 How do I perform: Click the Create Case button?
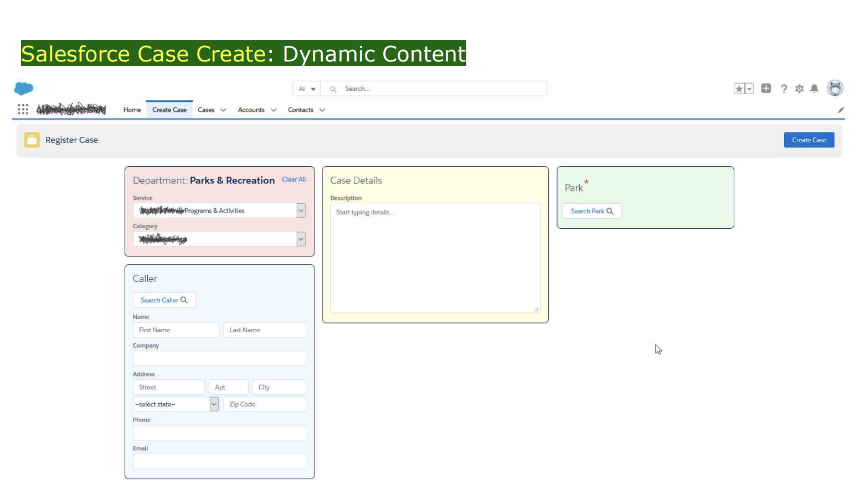[x=809, y=140]
